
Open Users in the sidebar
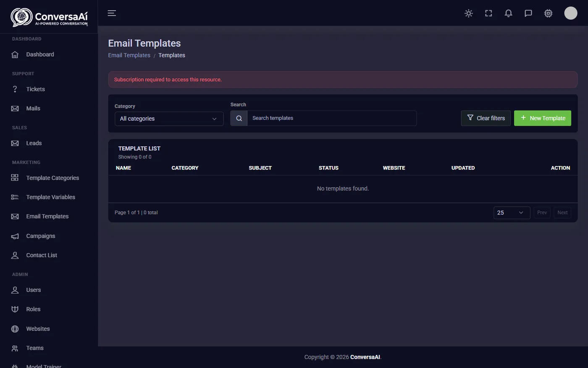34,290
